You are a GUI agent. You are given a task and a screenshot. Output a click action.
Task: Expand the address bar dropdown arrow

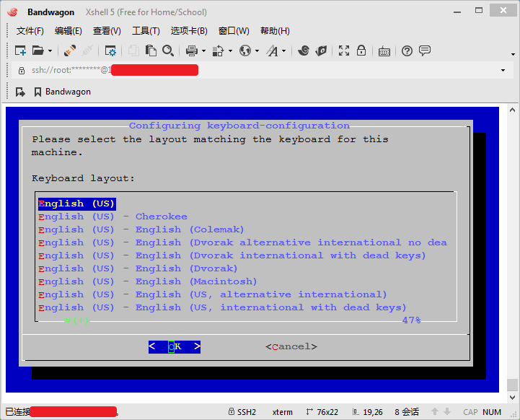tap(503, 70)
